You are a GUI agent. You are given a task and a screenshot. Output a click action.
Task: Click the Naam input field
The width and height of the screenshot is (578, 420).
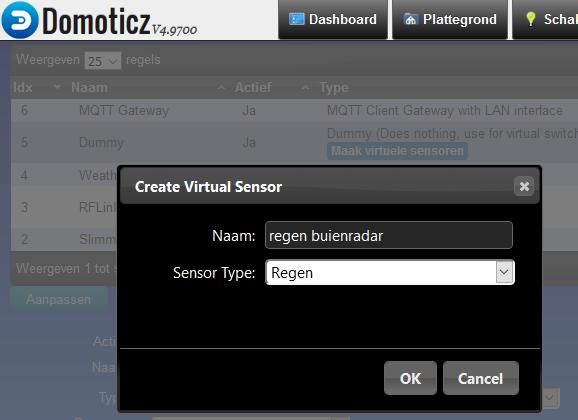coord(389,235)
